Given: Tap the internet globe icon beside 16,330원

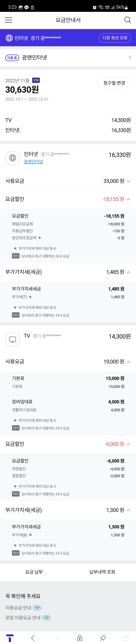Looking at the screenshot, I should pos(12,158).
